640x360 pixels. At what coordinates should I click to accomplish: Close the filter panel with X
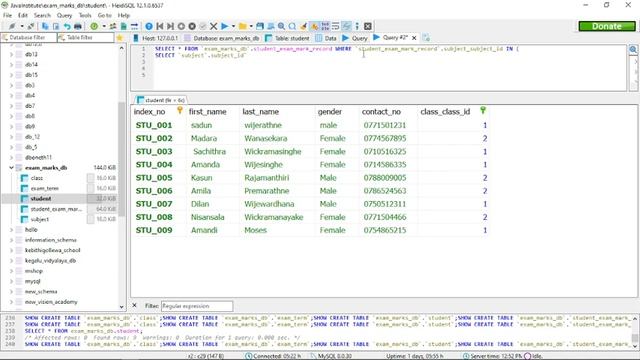(x=135, y=305)
